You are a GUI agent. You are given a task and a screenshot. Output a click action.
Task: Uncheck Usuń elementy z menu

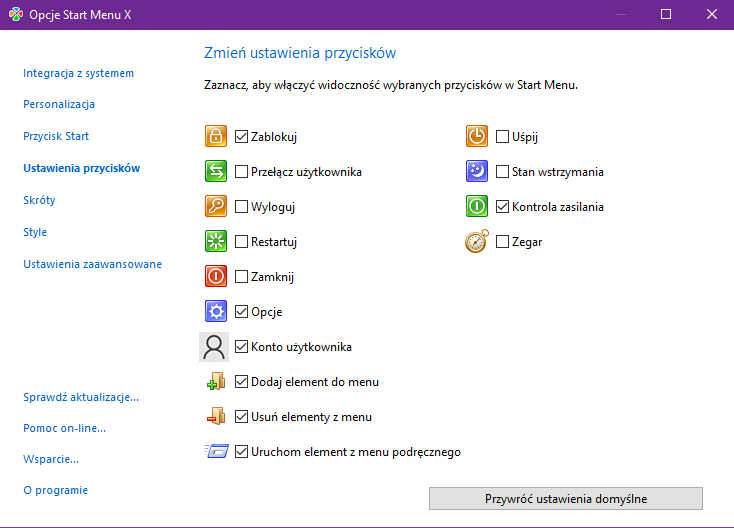(x=241, y=417)
